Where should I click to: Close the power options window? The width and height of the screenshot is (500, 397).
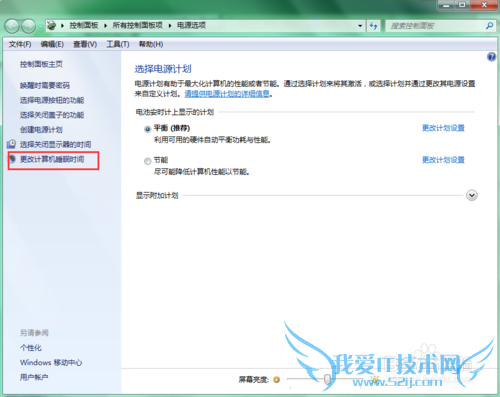(484, 5)
